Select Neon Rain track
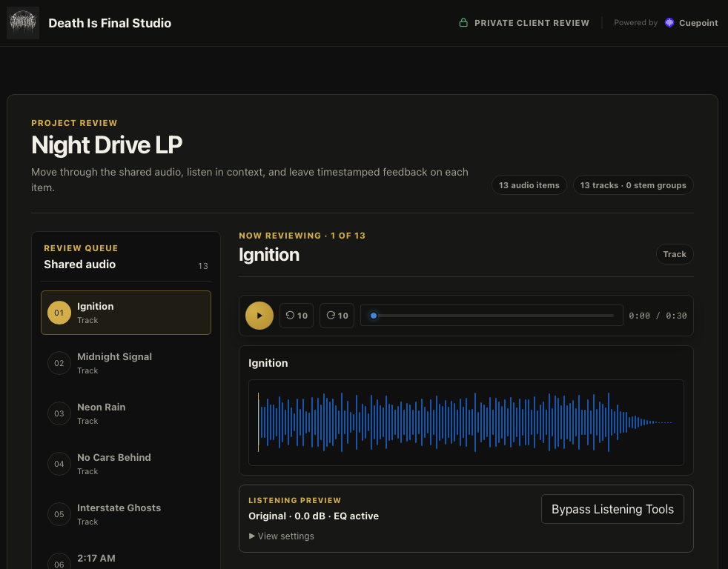728x569 pixels. tap(126, 413)
